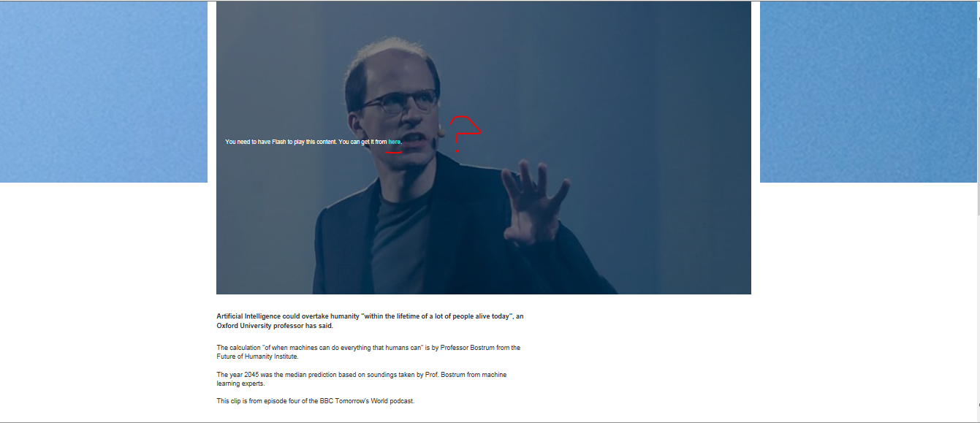Viewport: 980px width, 423px height.
Task: Click the left blue side panel
Action: pyautogui.click(x=104, y=91)
